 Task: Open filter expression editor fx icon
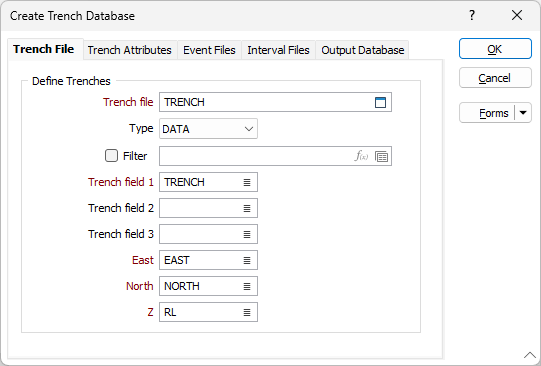361,156
